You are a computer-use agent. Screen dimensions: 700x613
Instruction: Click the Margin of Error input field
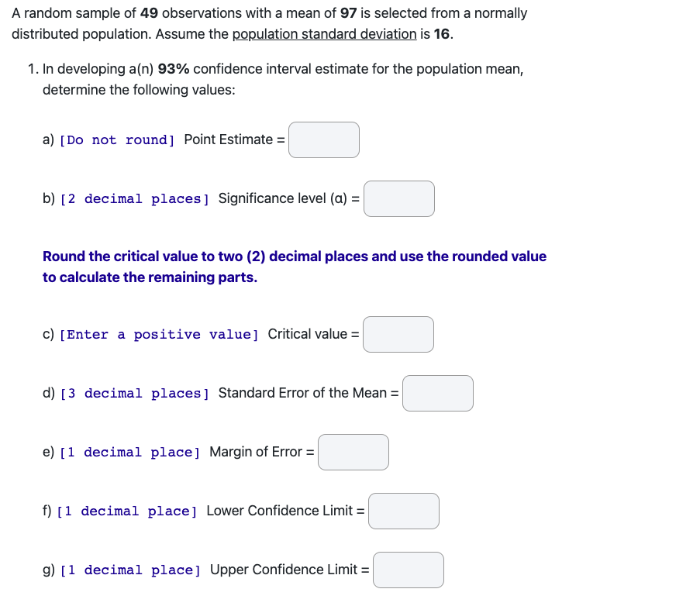point(353,452)
